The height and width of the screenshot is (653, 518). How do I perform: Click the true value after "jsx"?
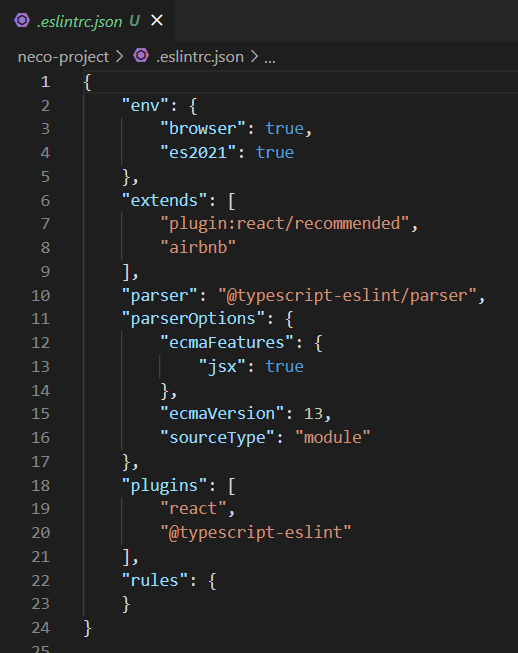click(285, 367)
